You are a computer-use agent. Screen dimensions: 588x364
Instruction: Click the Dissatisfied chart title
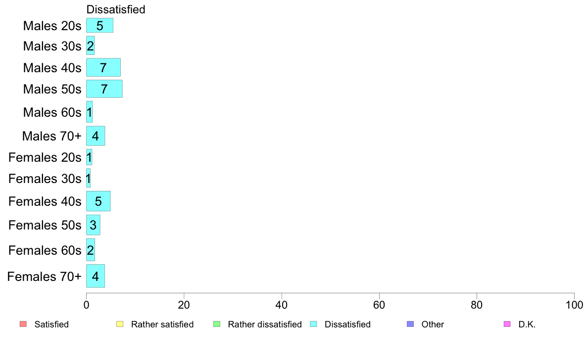(x=116, y=9)
